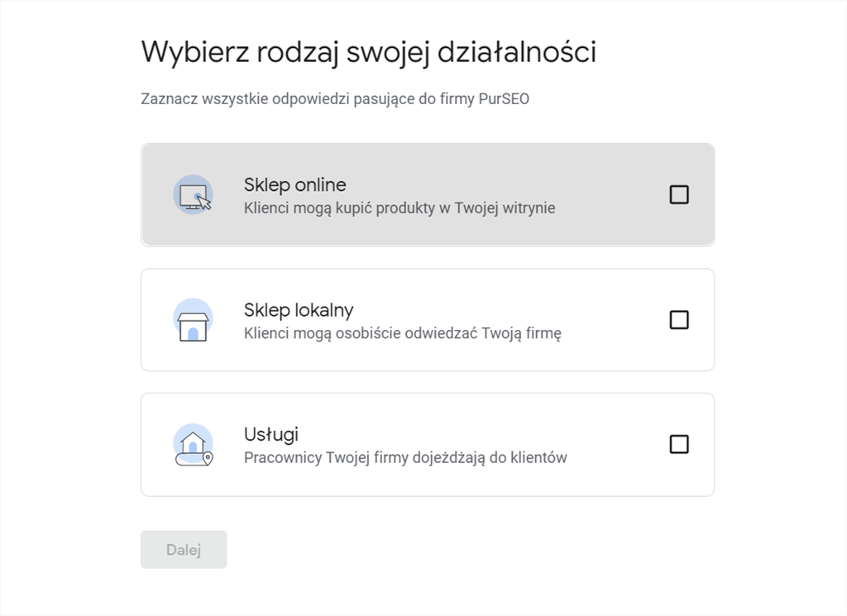
Task: Tick the Sklep online checkbox
Action: click(679, 195)
